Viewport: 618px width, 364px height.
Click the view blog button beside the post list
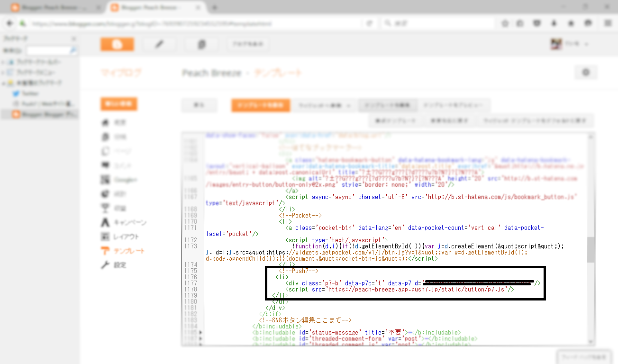pyautogui.click(x=248, y=44)
